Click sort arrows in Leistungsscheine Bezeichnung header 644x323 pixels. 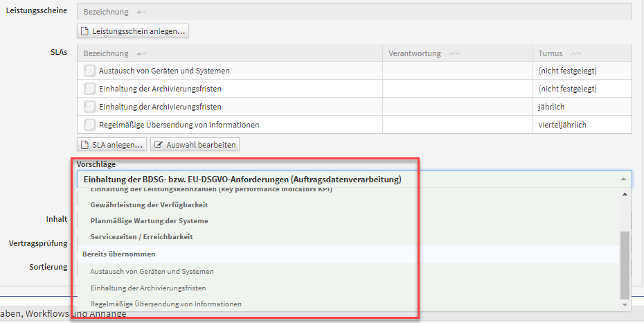click(141, 12)
